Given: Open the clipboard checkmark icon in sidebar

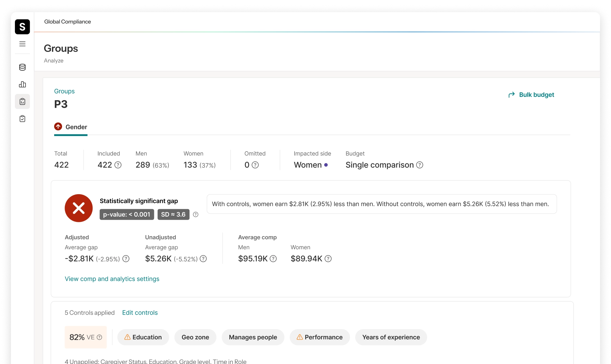Looking at the screenshot, I should click(23, 119).
